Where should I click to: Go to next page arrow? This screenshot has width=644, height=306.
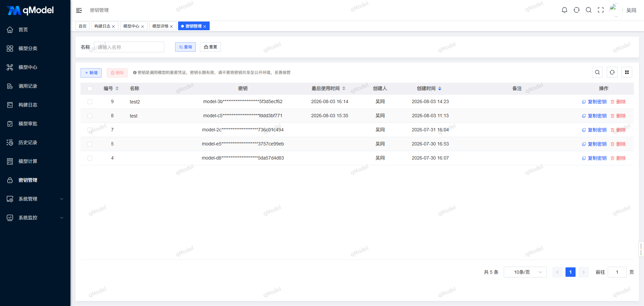pos(584,272)
